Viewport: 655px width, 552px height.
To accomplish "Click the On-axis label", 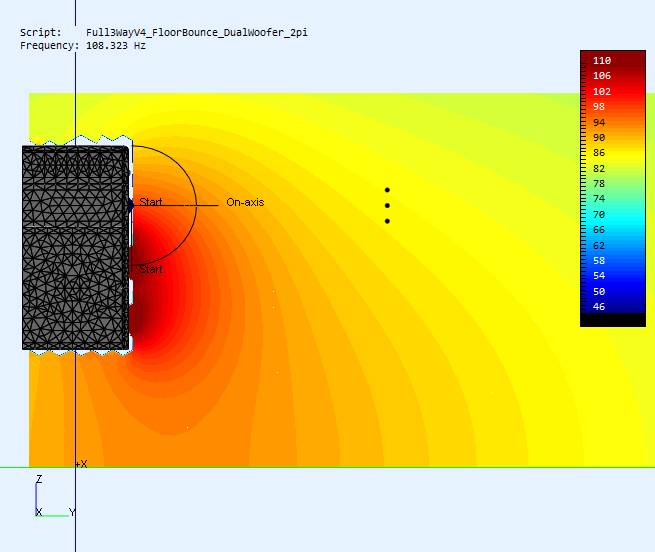I will click(x=245, y=202).
